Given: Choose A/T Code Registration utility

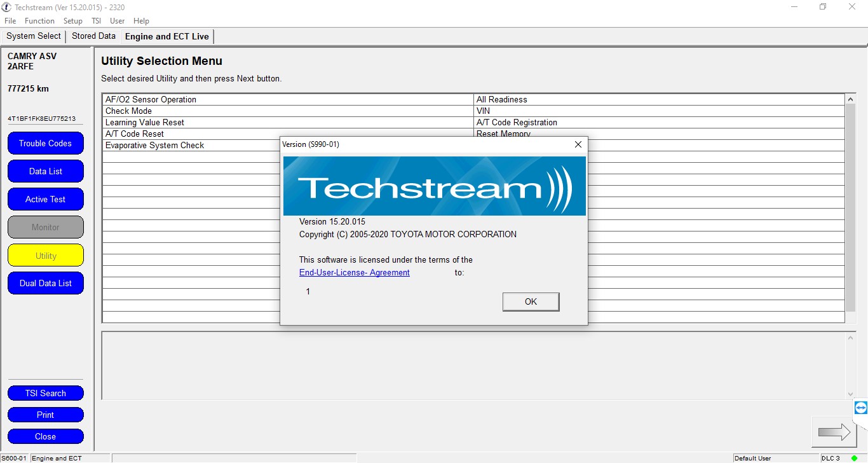Looking at the screenshot, I should pyautogui.click(x=659, y=122).
